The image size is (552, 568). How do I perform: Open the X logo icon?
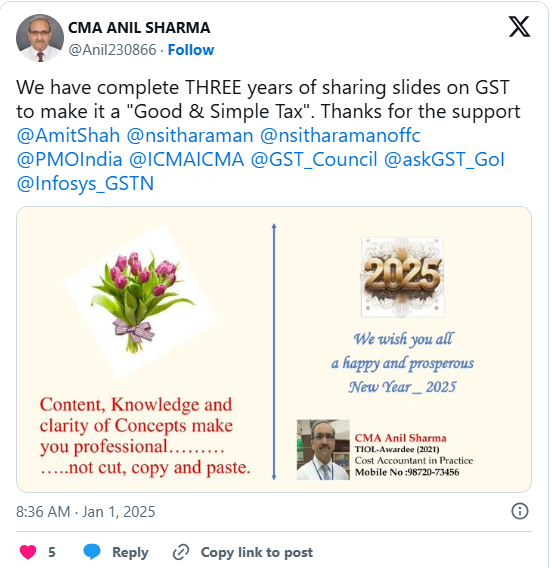pyautogui.click(x=519, y=26)
